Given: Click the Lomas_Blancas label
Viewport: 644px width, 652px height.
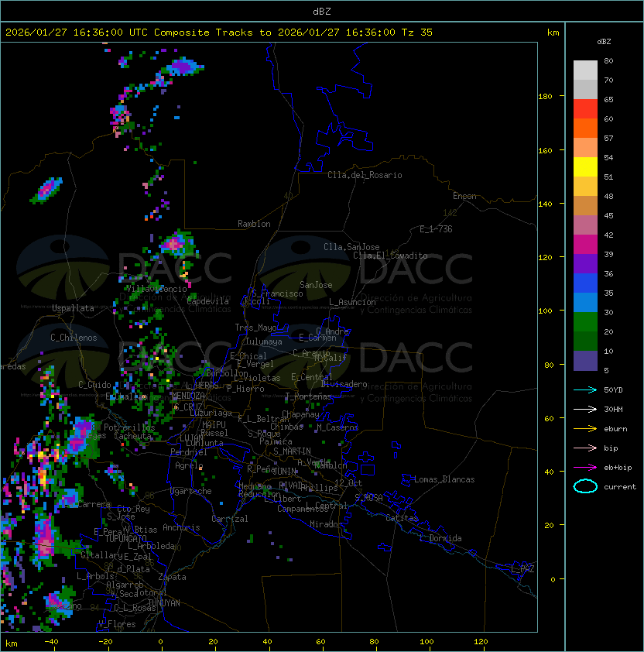Looking at the screenshot, I should 444,479.
